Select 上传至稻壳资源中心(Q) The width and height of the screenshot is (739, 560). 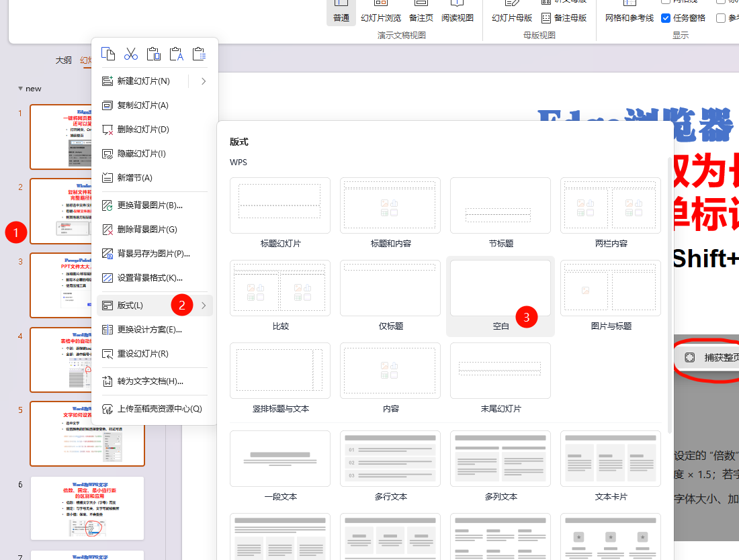tap(155, 409)
